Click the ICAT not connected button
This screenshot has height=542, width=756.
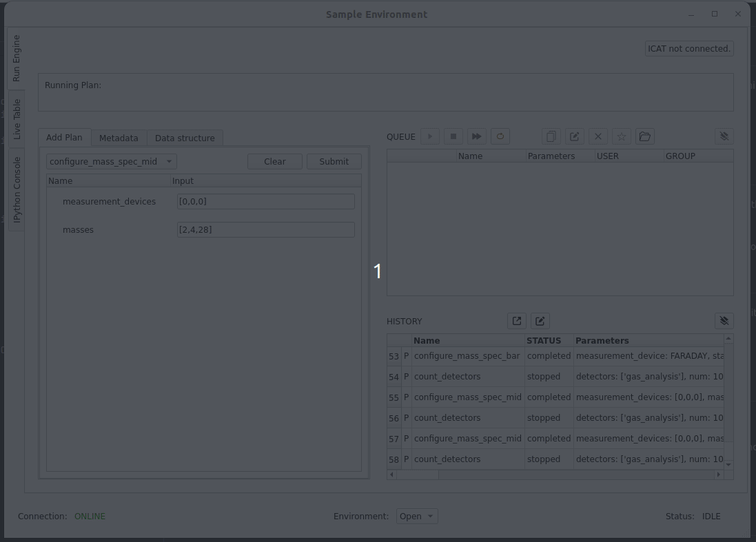(689, 49)
